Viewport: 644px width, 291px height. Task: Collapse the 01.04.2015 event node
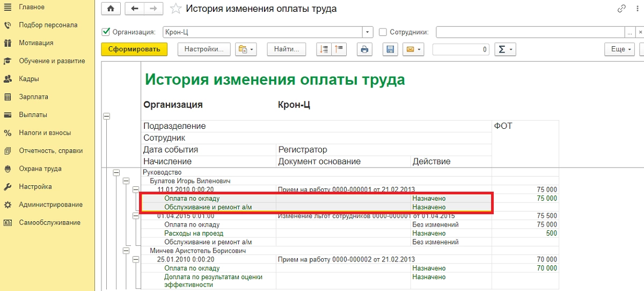coord(136,216)
